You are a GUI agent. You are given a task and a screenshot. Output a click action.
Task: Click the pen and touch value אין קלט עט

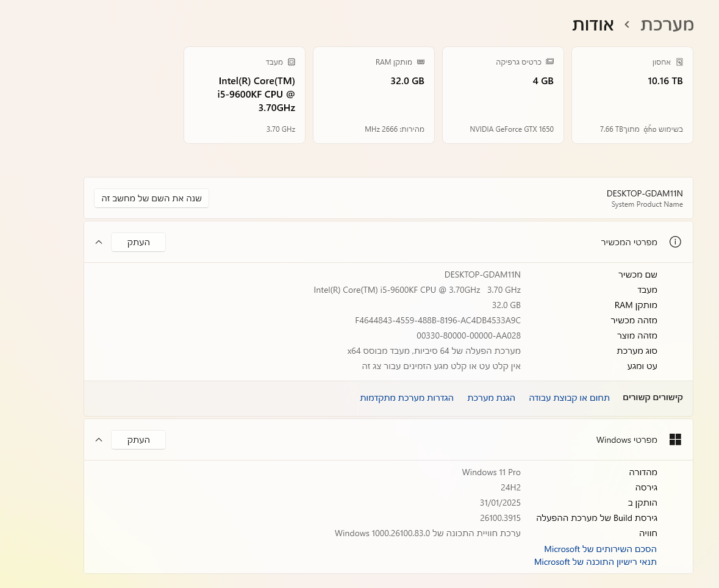pos(441,366)
